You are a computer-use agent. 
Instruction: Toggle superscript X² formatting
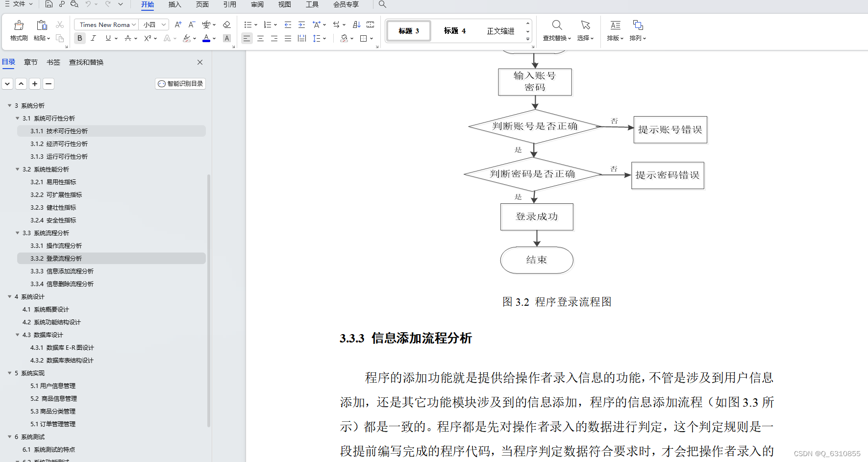pyautogui.click(x=148, y=38)
